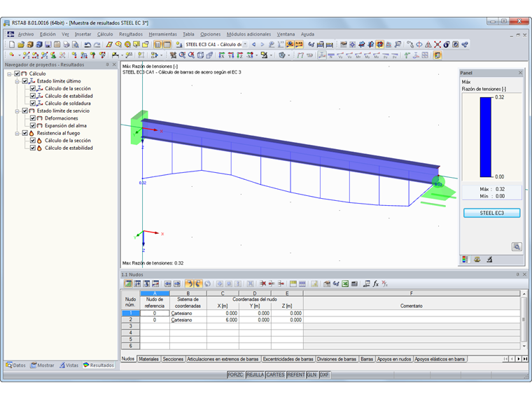Toggle the Cálculo de soldadura checkbox
The image size is (532, 399).
coord(33,103)
